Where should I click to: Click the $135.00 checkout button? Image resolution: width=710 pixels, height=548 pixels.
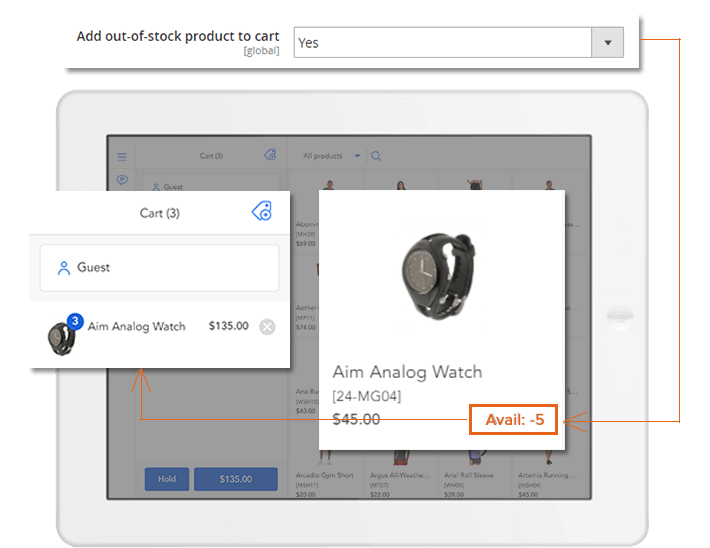236,479
